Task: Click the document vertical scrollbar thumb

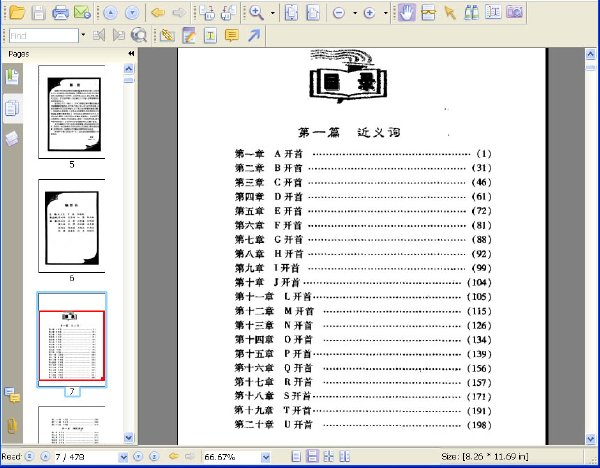Action: point(590,67)
